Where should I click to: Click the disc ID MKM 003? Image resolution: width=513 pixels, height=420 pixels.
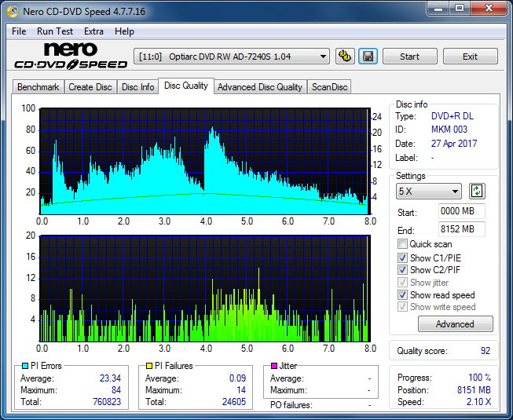(x=449, y=130)
